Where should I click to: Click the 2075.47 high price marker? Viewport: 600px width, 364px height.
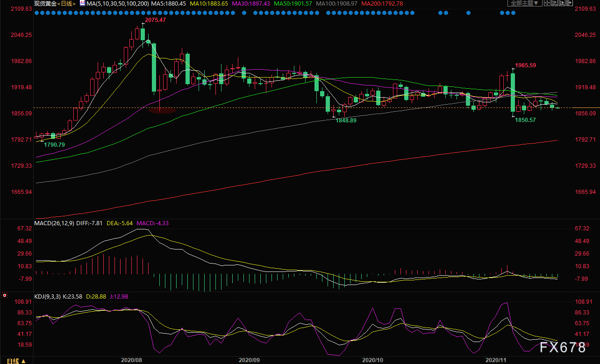click(x=156, y=21)
